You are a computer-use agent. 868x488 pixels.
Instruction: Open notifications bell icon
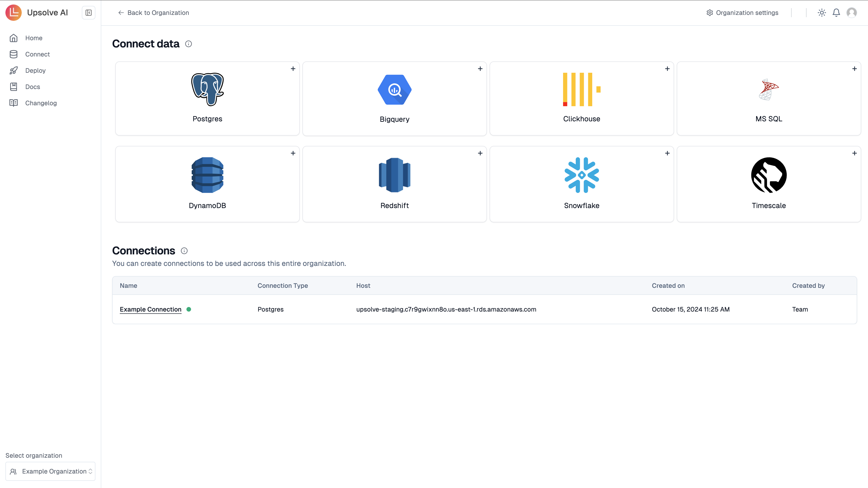click(836, 13)
